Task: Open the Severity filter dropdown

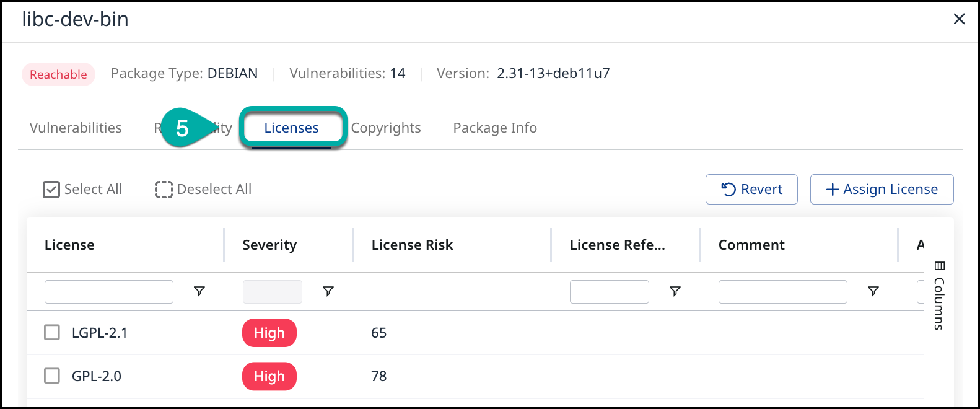Action: click(272, 292)
